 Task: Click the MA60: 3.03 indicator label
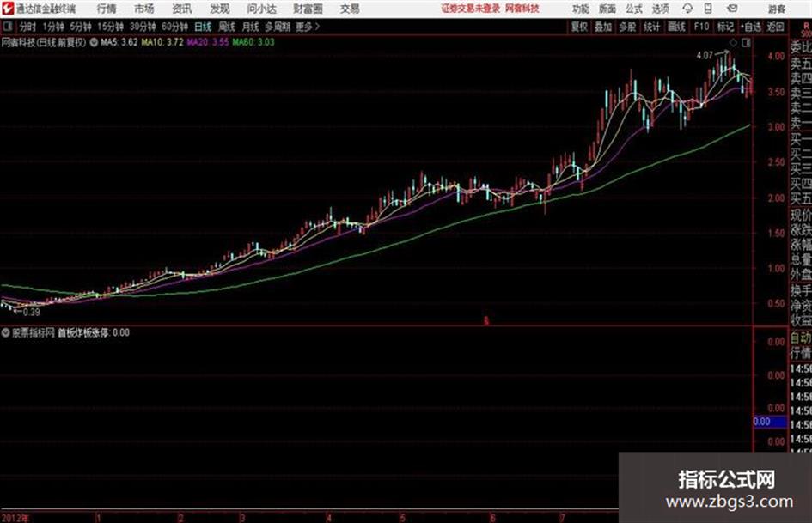pos(253,42)
